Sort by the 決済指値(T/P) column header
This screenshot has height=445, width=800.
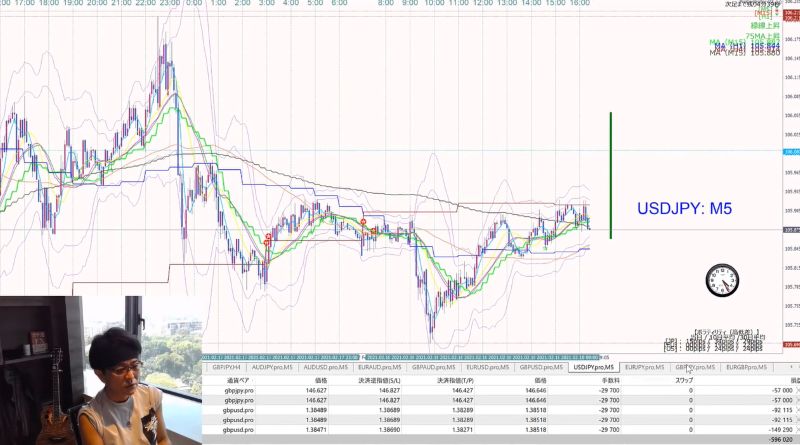tap(455, 380)
